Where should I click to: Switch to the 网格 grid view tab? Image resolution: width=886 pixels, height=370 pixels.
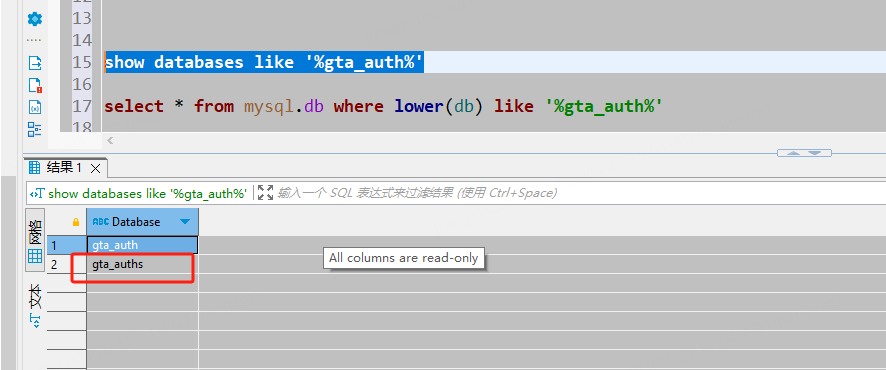tap(35, 240)
